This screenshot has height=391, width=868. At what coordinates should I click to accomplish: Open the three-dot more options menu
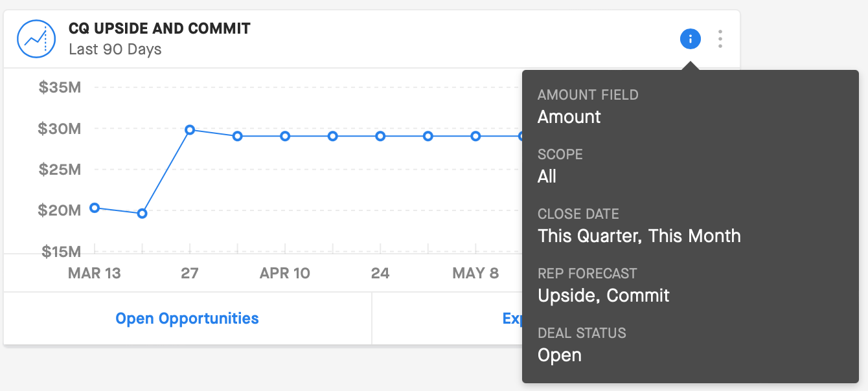[x=720, y=39]
